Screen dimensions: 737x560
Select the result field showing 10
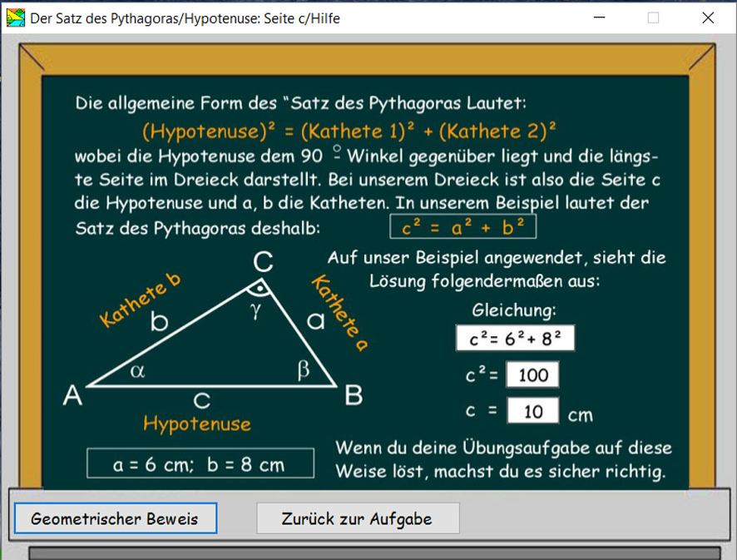point(532,412)
